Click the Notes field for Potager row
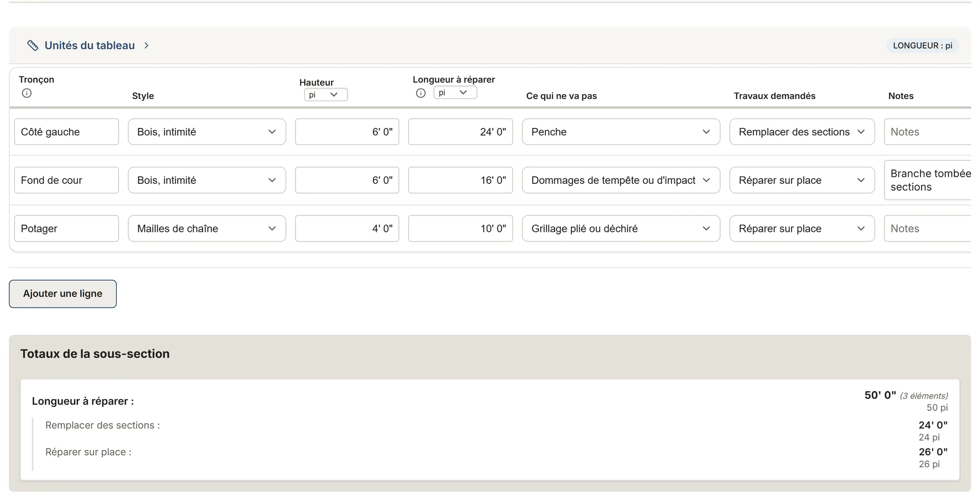The height and width of the screenshot is (500, 980). point(928,228)
